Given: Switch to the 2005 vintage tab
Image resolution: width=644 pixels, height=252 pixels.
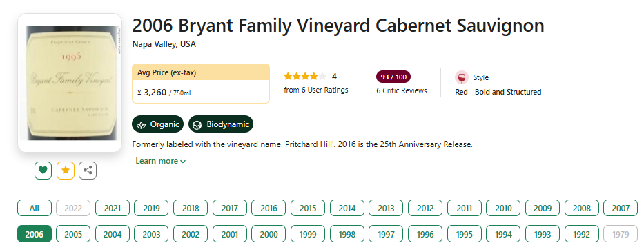Looking at the screenshot, I should click(x=74, y=234).
